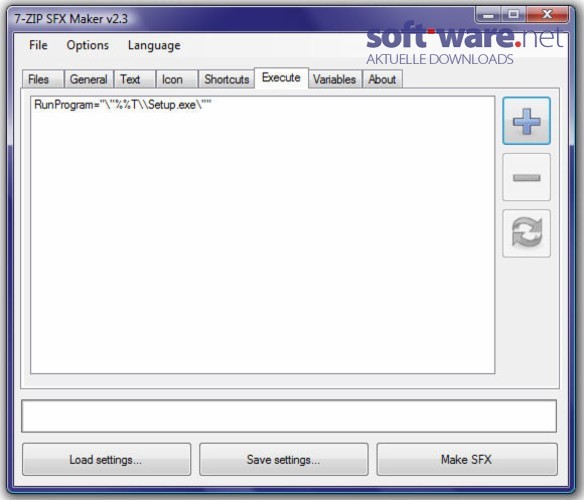584x500 pixels.
Task: Maximize the 7-ZIP SFX Maker window
Action: (x=514, y=15)
